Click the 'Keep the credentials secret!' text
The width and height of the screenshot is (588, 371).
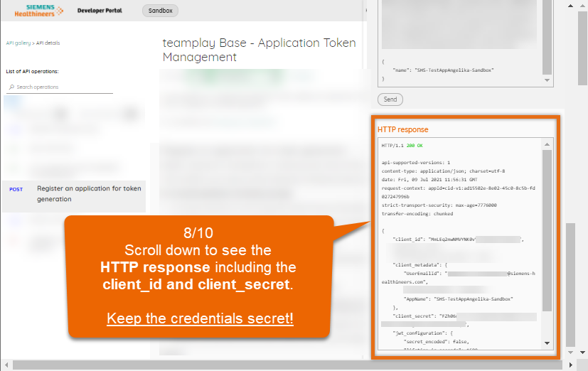(x=200, y=318)
